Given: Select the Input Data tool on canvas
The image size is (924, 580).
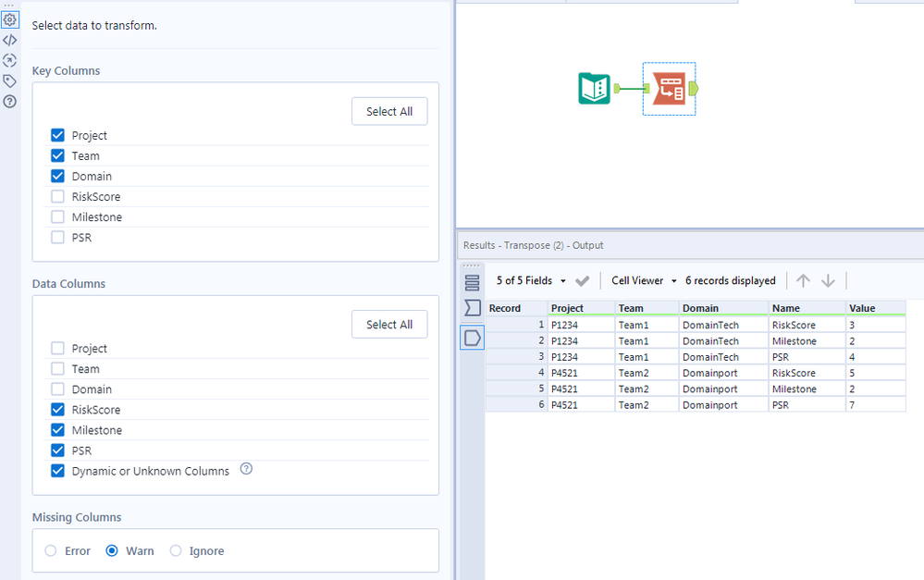Looking at the screenshot, I should click(x=594, y=89).
